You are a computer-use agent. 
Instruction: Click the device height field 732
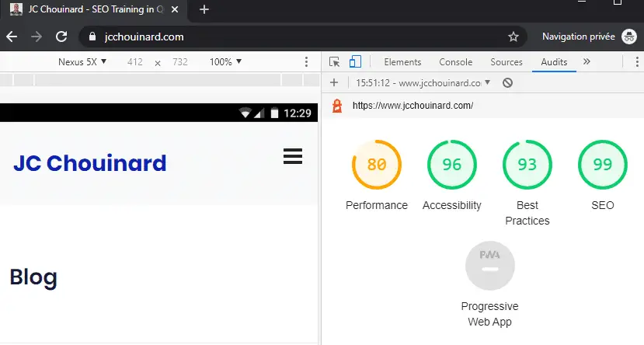click(x=180, y=62)
